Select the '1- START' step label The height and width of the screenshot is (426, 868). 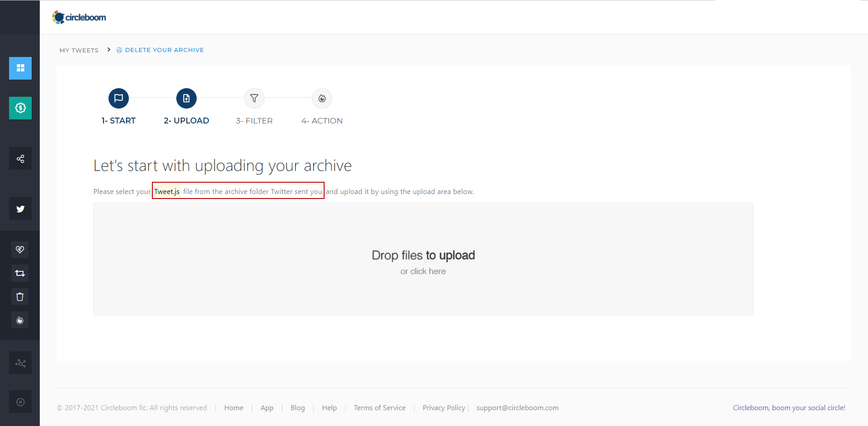coord(118,121)
